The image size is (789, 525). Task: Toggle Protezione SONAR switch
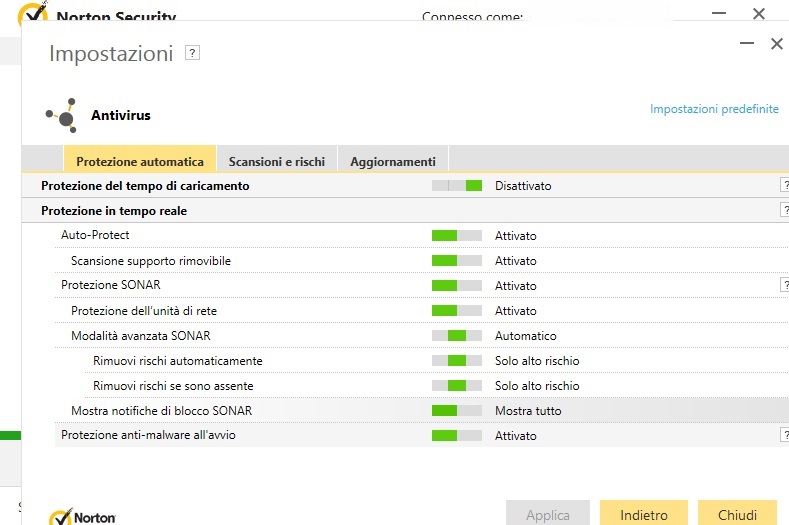(x=457, y=285)
